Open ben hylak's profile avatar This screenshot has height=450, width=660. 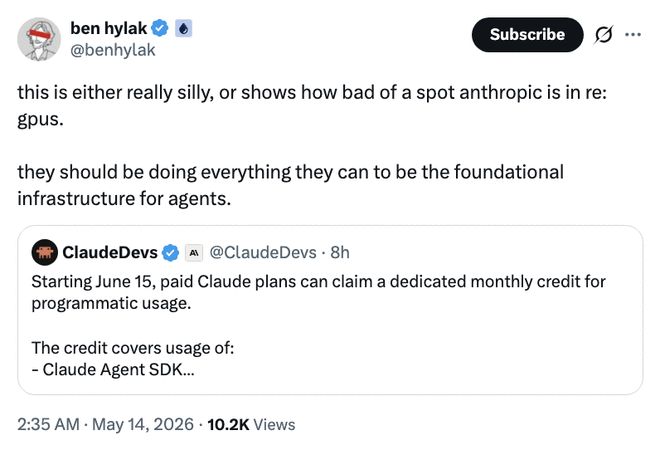click(x=39, y=39)
